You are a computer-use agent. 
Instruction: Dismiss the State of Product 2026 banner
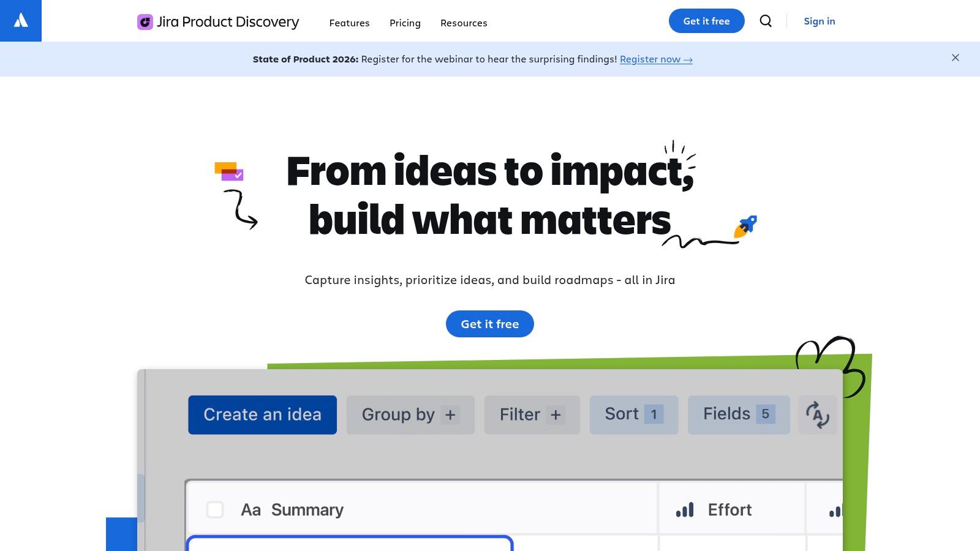click(956, 58)
